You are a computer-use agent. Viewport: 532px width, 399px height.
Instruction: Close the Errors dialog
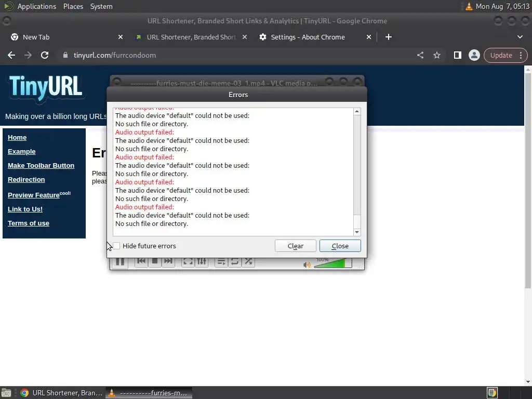[x=340, y=246]
